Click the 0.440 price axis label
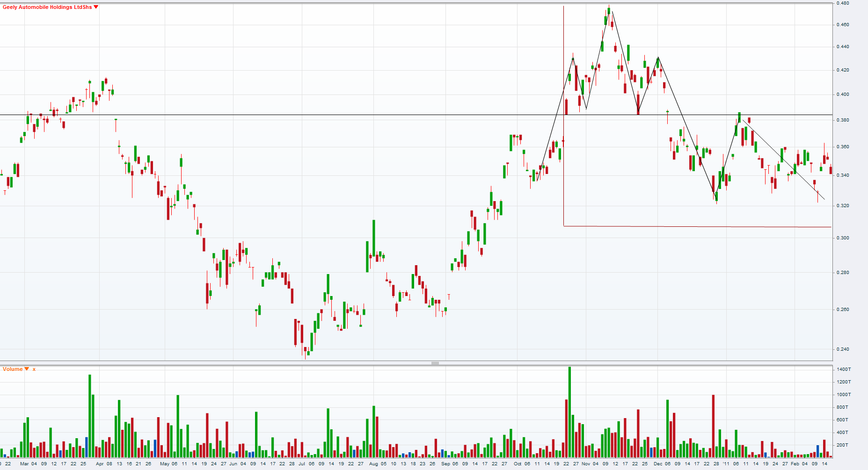868x470 pixels. [843, 47]
